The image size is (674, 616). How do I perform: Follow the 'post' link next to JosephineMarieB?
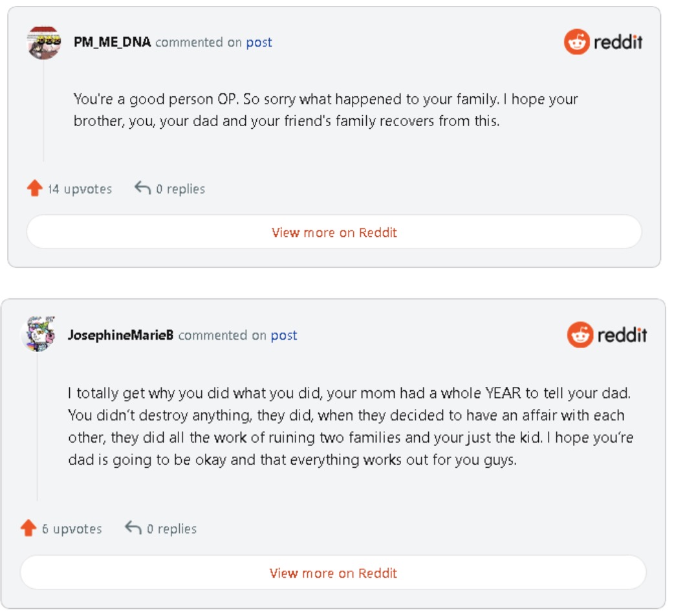point(284,335)
